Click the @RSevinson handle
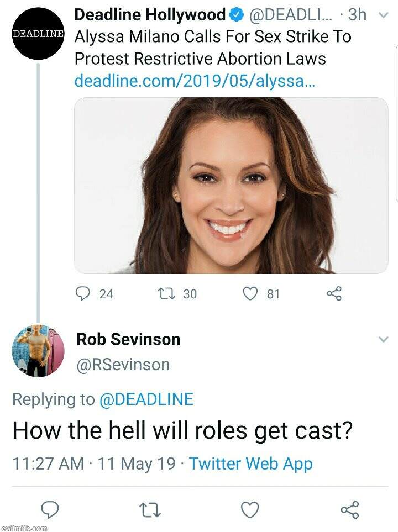The image size is (398, 532). tap(123, 365)
